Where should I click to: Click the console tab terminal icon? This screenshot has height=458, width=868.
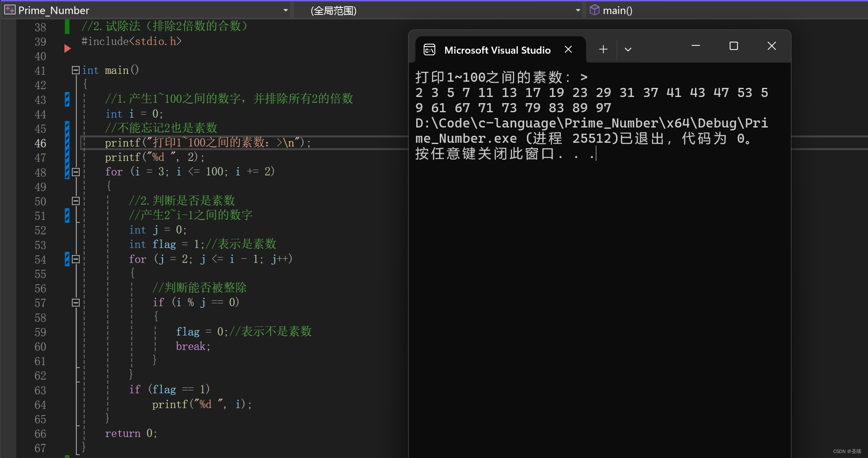(429, 50)
